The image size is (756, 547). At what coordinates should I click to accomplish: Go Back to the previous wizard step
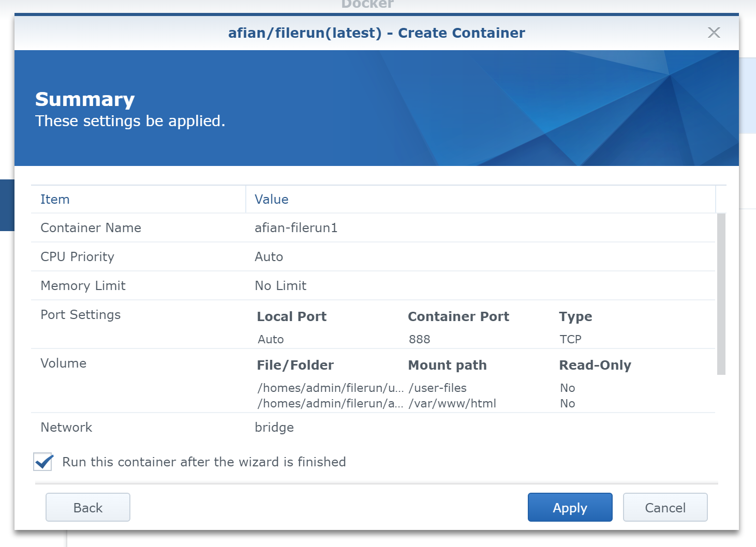tap(88, 507)
